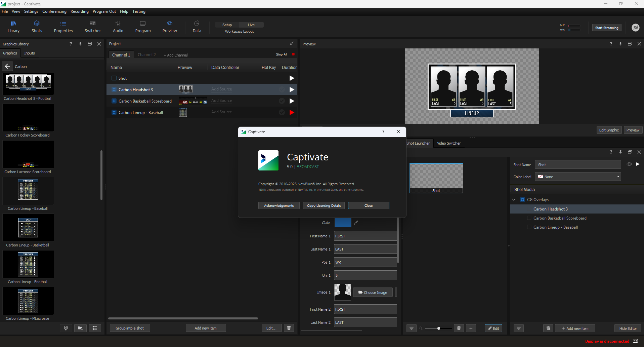
Task: Toggle Carbon Basketball Scoreboard row checkbox
Action: tap(114, 101)
